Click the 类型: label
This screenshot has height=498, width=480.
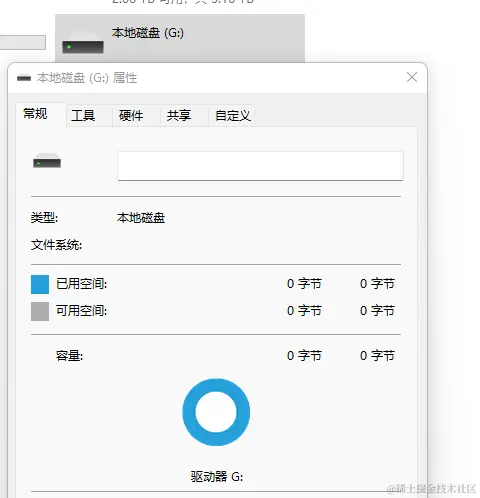pyautogui.click(x=44, y=218)
